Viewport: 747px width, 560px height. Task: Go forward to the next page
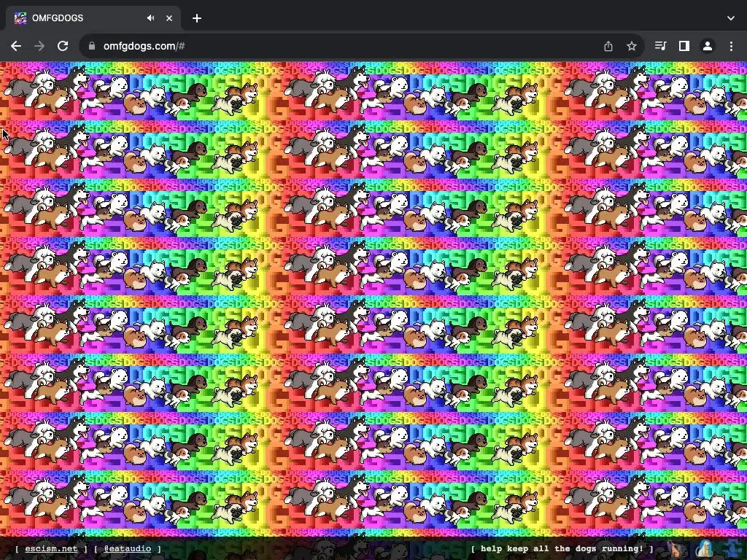[x=39, y=46]
